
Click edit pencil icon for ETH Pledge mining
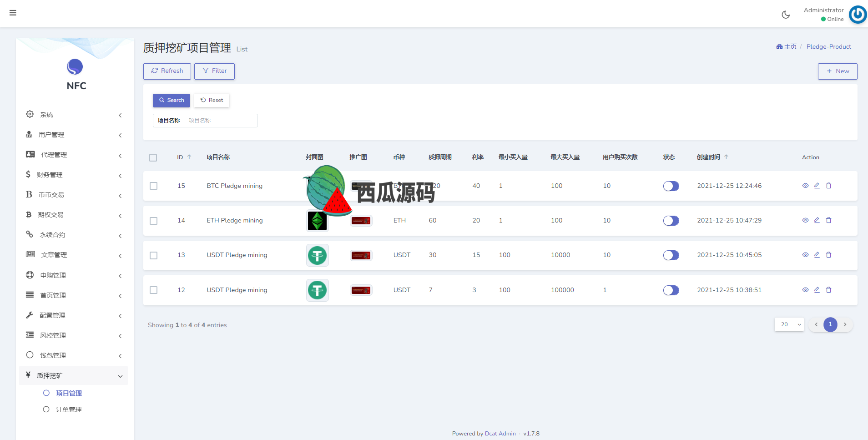click(x=817, y=220)
